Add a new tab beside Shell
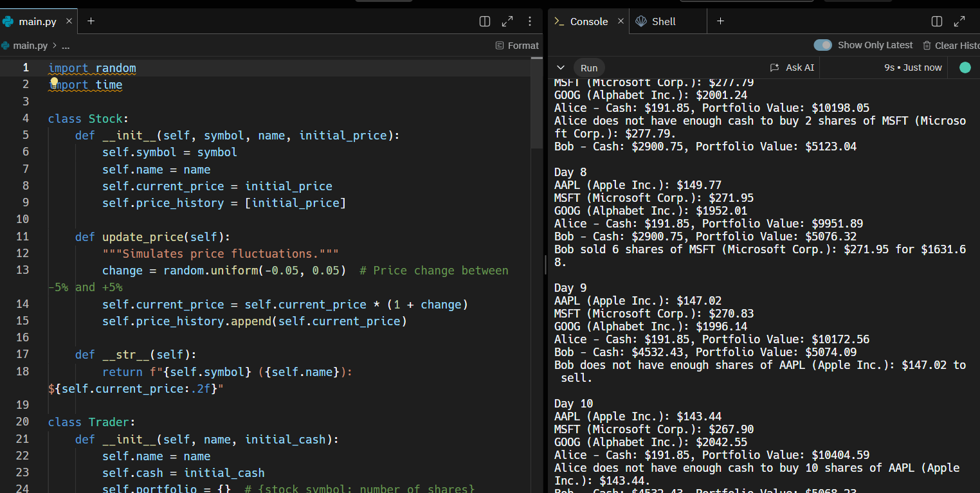 [x=720, y=21]
